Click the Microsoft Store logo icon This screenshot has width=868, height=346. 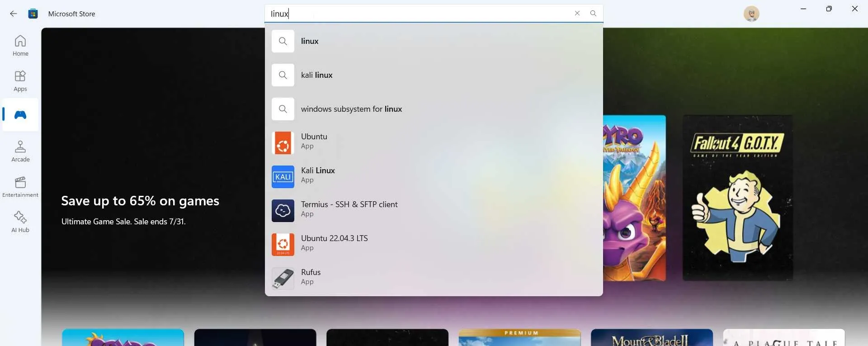click(x=33, y=14)
